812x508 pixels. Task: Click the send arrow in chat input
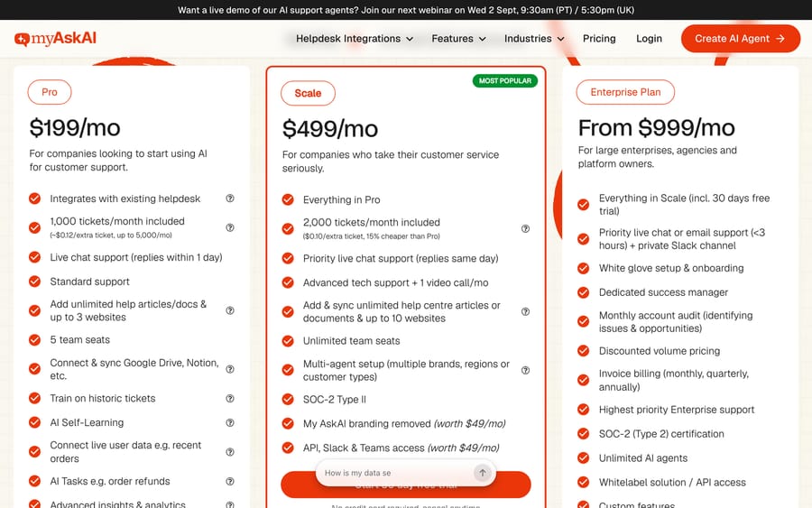(x=482, y=472)
